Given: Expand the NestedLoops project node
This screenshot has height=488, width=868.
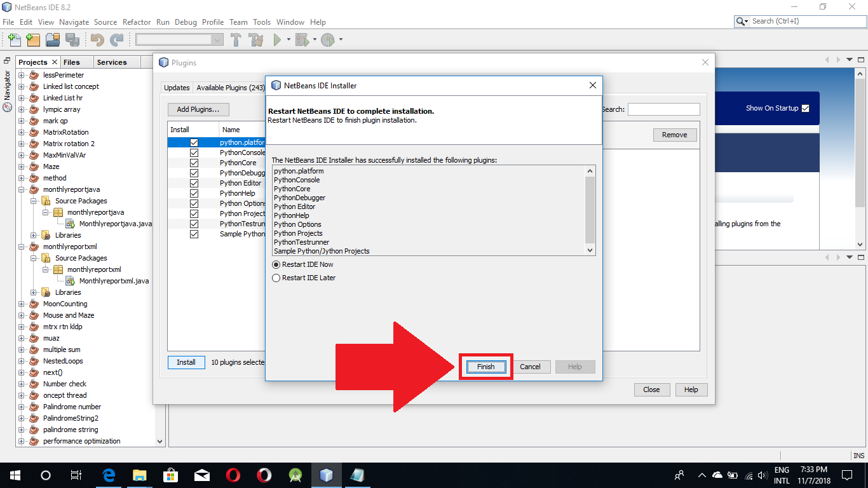Looking at the screenshot, I should (x=21, y=361).
